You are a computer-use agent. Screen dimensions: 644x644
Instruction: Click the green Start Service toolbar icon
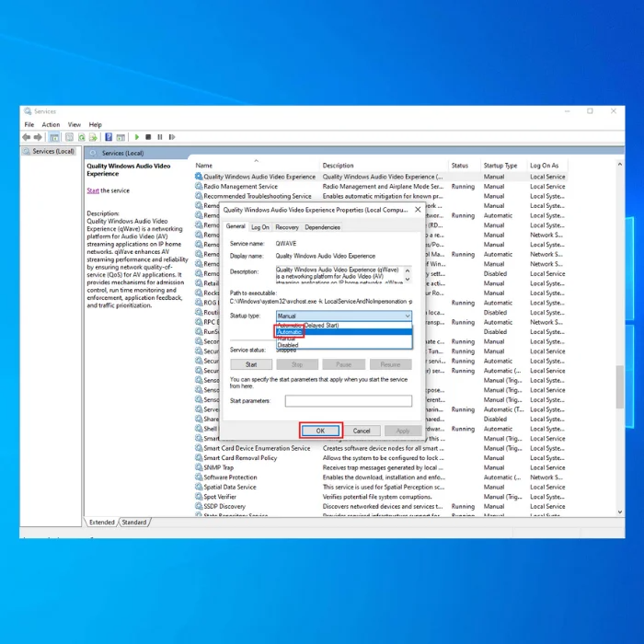click(137, 137)
